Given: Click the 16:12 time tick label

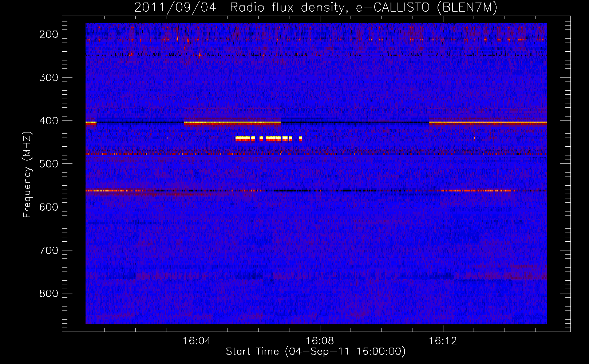Looking at the screenshot, I should click(x=443, y=341).
